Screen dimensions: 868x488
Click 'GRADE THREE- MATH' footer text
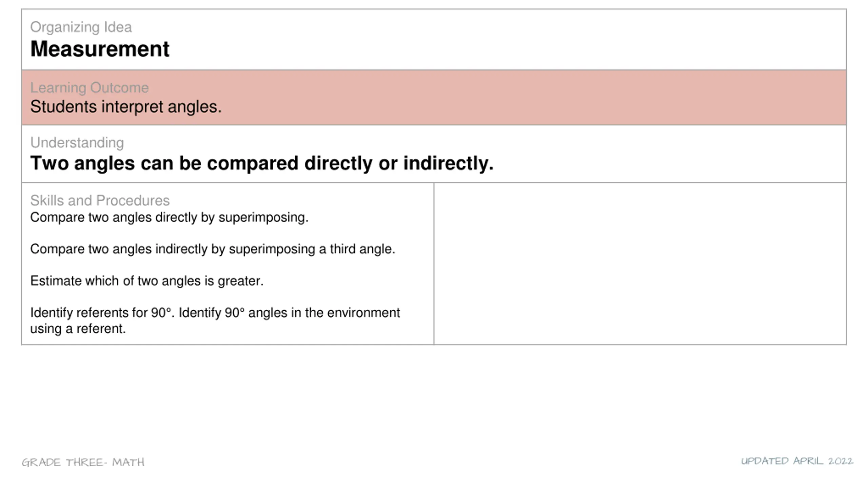point(83,462)
